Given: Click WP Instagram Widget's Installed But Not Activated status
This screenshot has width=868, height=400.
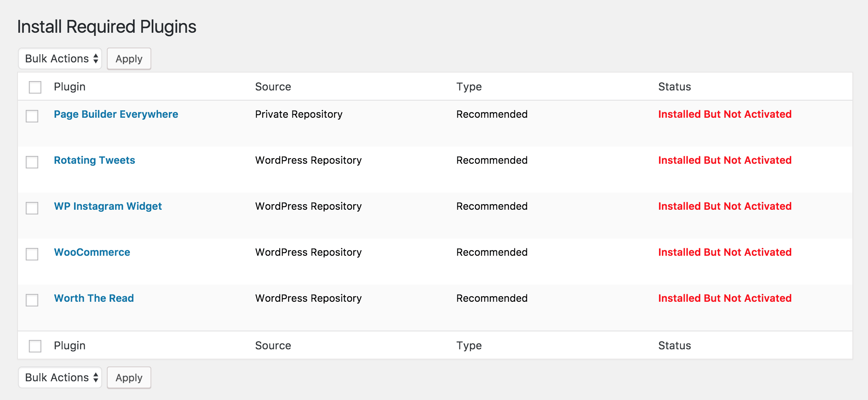Looking at the screenshot, I should [x=725, y=206].
